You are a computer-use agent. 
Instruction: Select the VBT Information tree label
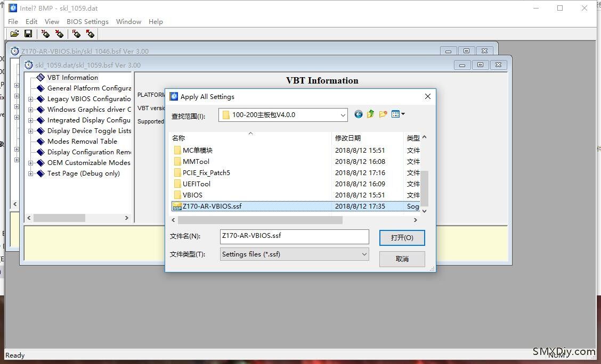[x=72, y=77]
